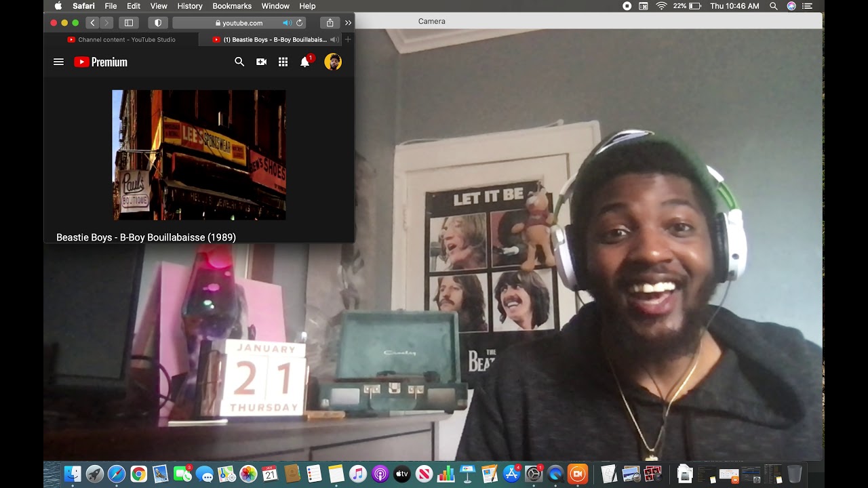Open the YouTube hamburger guide menu
Image resolution: width=868 pixels, height=488 pixels.
tap(58, 62)
